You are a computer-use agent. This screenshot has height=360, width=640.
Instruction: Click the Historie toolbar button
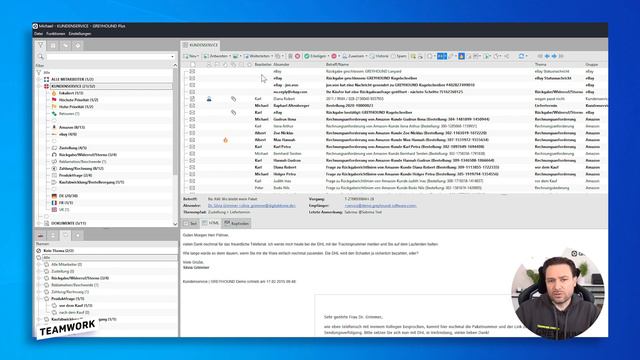[379, 56]
